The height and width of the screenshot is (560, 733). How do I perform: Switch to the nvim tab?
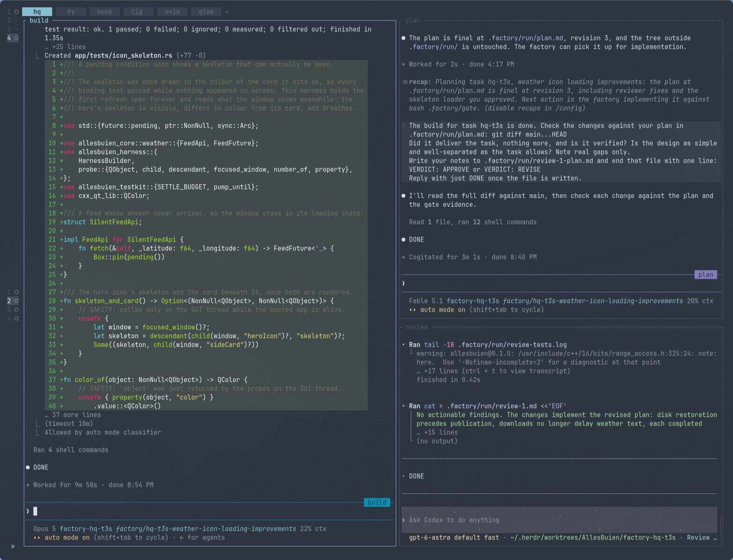tap(172, 12)
